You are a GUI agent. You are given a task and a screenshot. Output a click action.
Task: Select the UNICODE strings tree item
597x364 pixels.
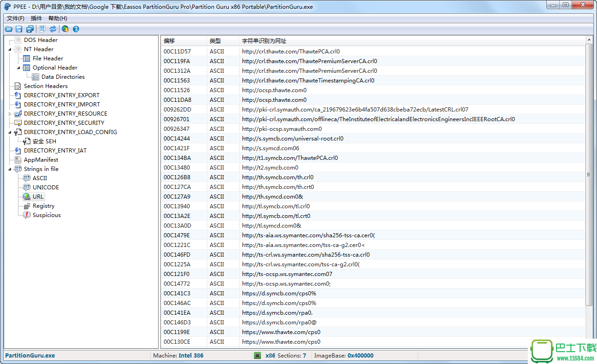tap(46, 188)
